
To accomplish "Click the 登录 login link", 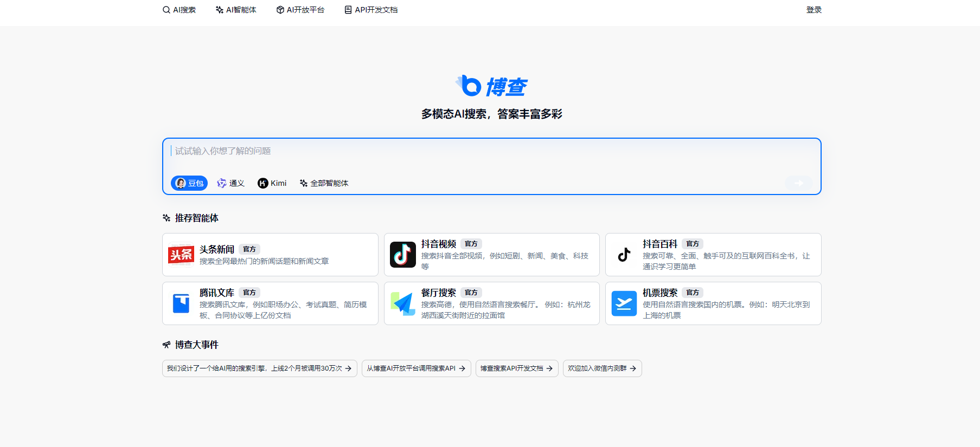I will (814, 10).
